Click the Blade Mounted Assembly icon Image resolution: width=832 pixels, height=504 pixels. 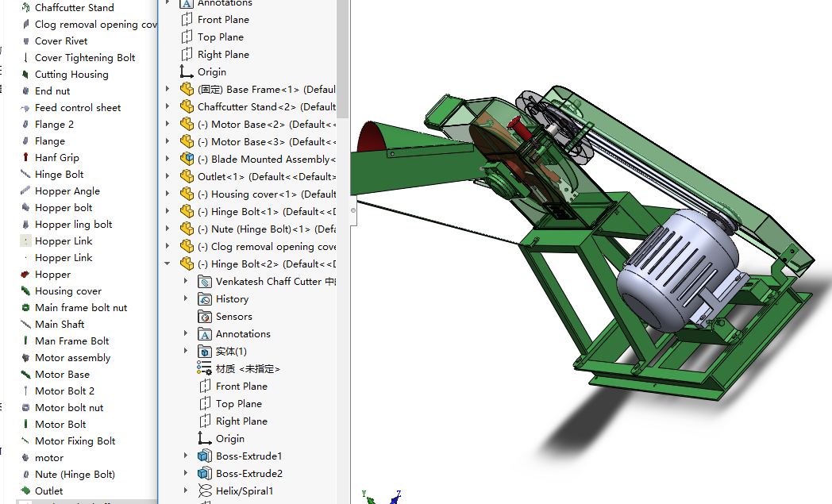187,159
